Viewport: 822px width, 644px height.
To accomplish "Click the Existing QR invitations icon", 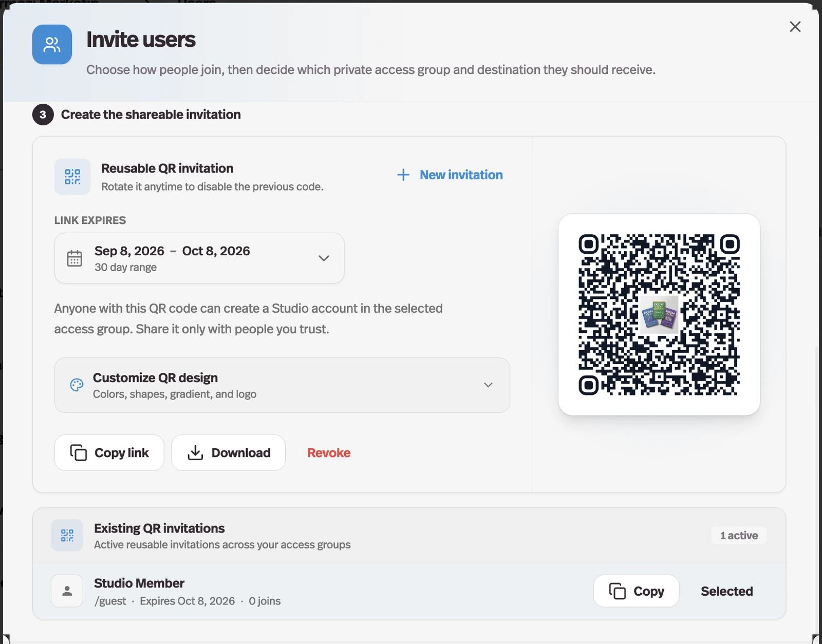I will point(67,535).
